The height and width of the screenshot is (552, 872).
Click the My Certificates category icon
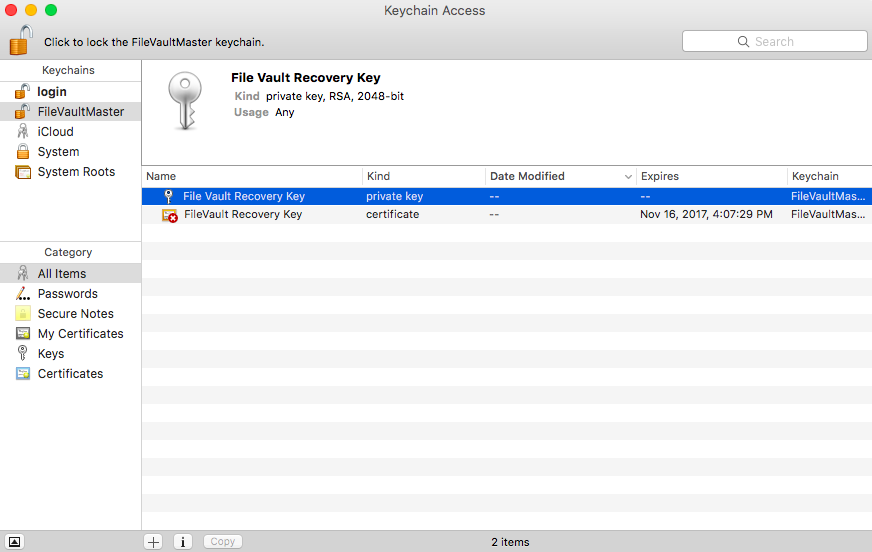tap(23, 334)
